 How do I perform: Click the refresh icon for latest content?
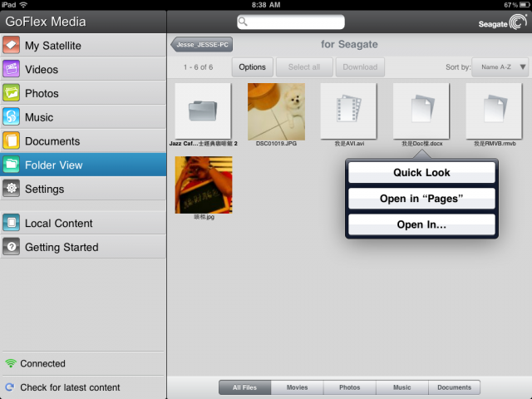tap(10, 387)
